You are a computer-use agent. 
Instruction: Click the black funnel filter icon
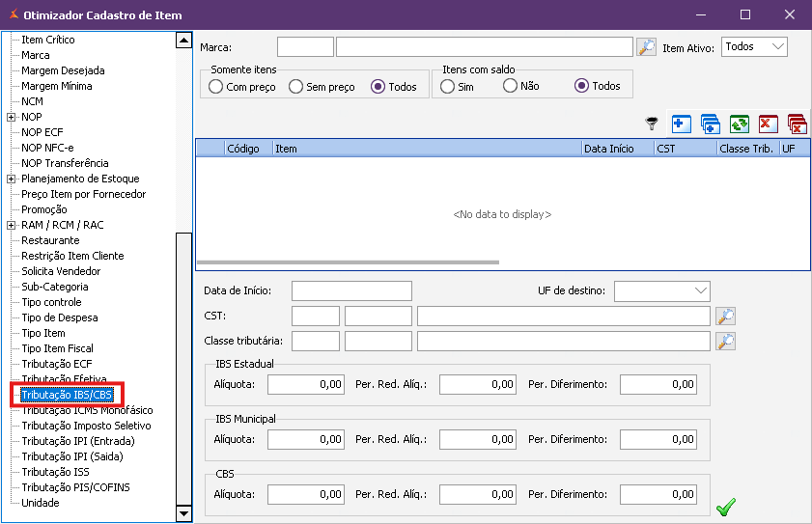coord(653,124)
